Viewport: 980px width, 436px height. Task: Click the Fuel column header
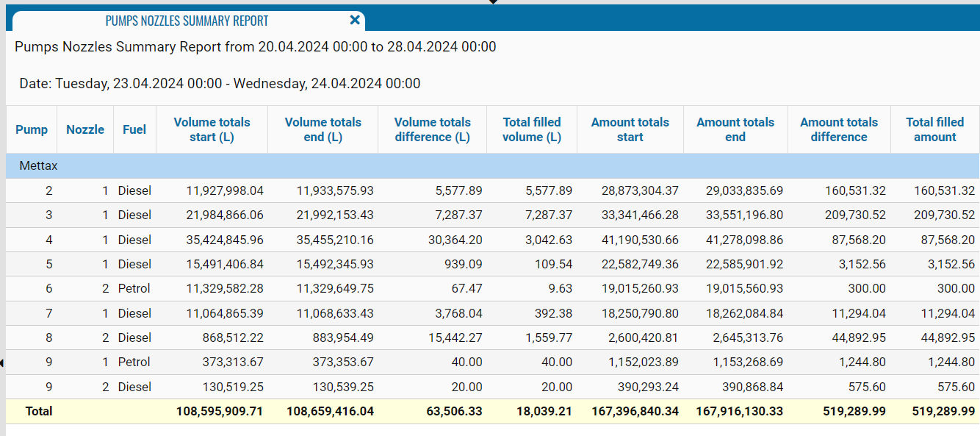point(134,129)
